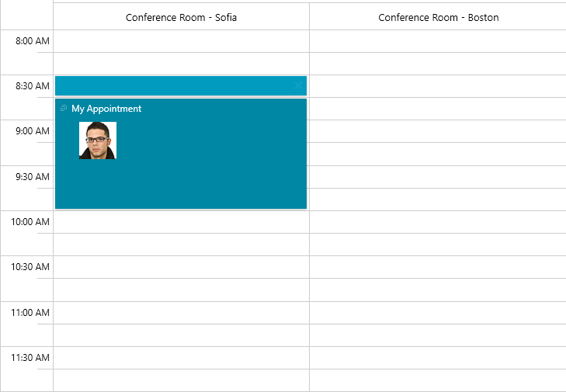Select the Conference Room - Boston column header

pyautogui.click(x=438, y=17)
